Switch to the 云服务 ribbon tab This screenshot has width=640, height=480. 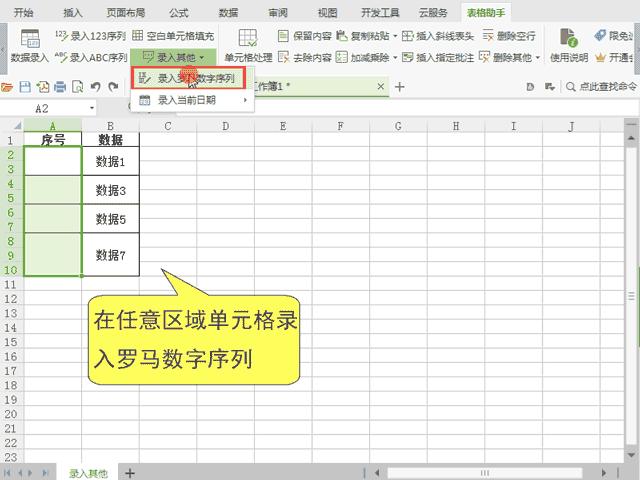tap(433, 13)
